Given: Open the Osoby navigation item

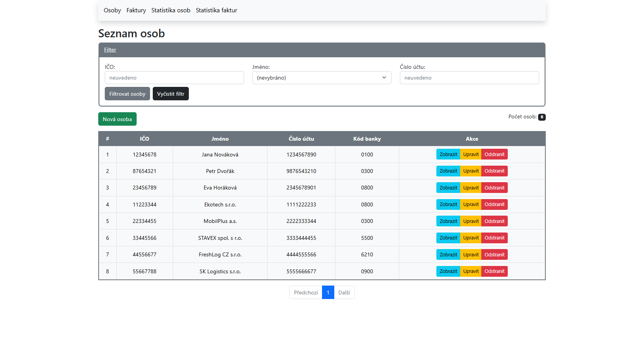Looking at the screenshot, I should point(112,10).
